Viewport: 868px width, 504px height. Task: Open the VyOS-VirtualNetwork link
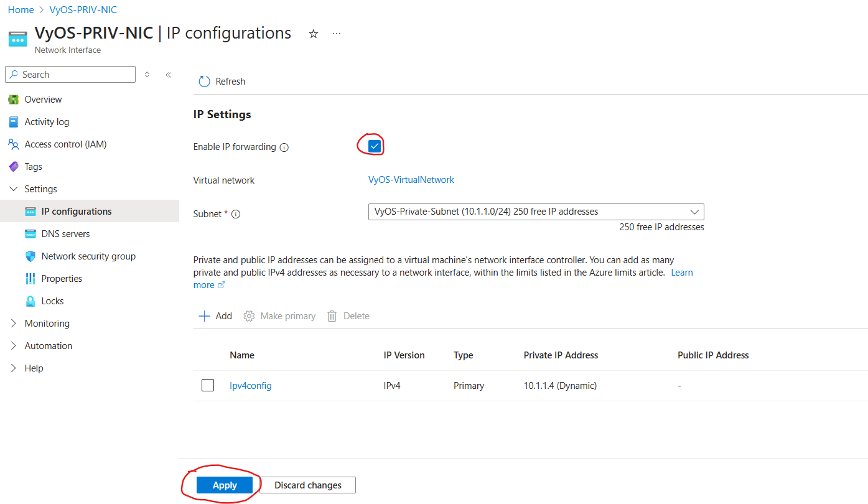click(411, 180)
